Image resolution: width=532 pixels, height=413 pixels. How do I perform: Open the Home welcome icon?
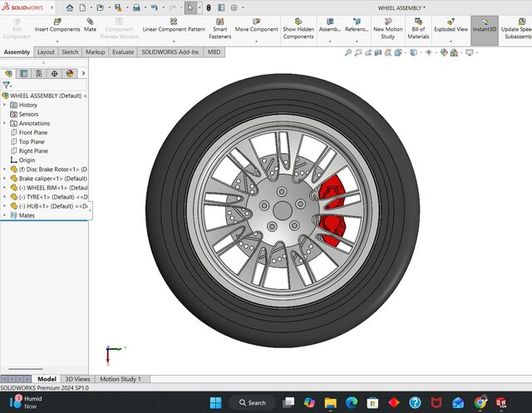[70, 7]
